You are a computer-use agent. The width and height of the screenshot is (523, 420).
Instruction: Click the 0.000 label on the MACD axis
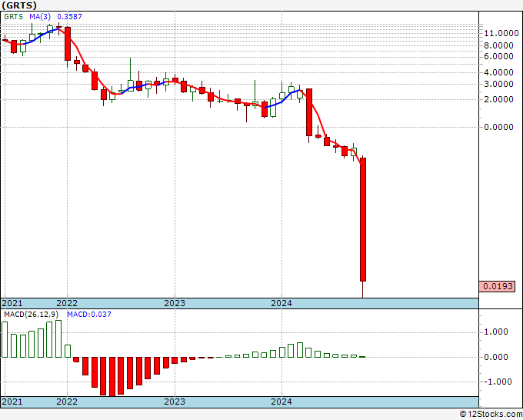(496, 357)
